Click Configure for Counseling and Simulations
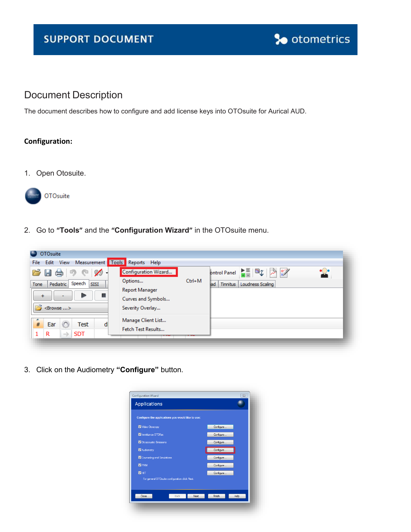 point(220,458)
